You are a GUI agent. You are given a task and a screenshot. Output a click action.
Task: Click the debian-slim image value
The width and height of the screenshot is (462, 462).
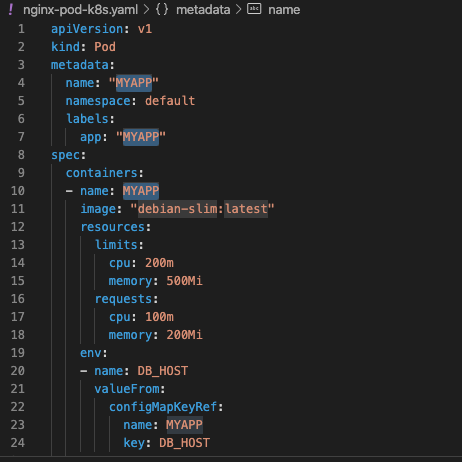click(x=177, y=209)
